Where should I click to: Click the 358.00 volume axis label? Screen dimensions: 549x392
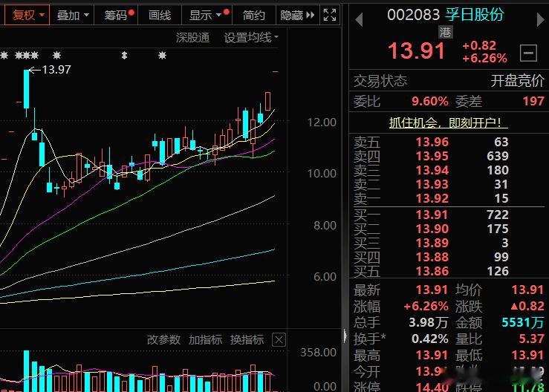click(318, 352)
